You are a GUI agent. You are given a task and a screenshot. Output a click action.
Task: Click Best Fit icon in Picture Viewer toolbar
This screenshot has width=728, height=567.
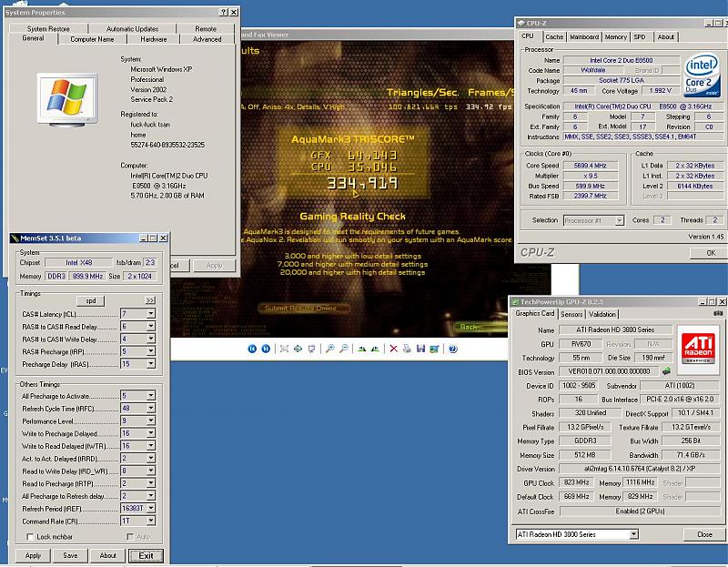click(x=284, y=349)
